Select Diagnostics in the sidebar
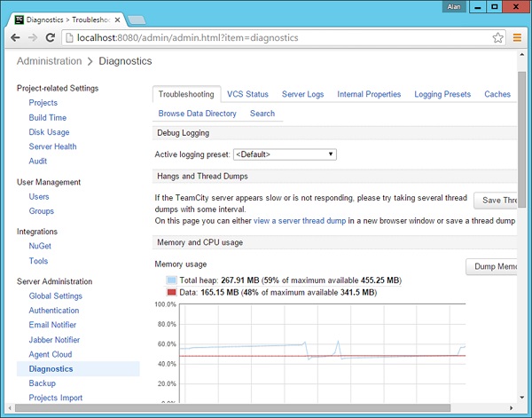Screen dimensions: 532x418 pos(78,369)
